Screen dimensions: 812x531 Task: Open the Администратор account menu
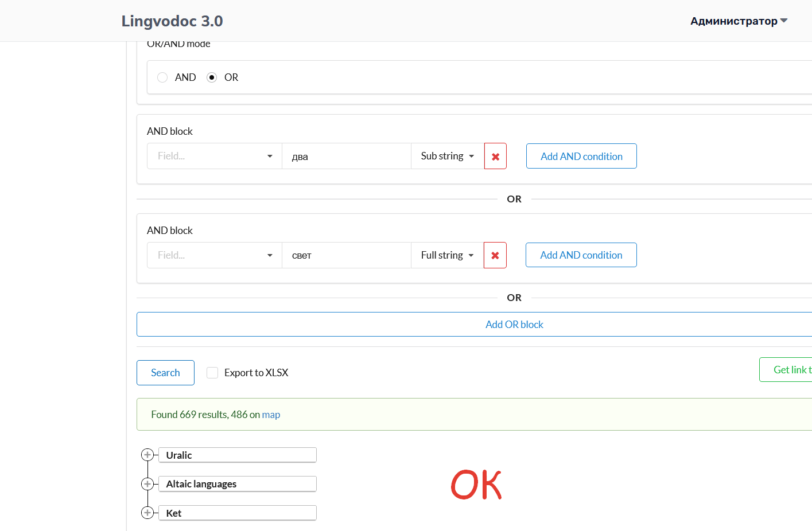point(737,21)
